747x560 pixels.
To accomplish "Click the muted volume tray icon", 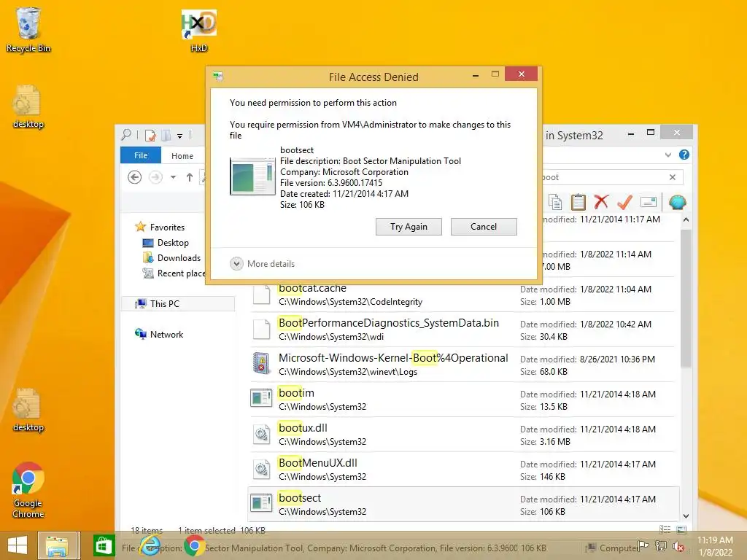I will (x=678, y=547).
